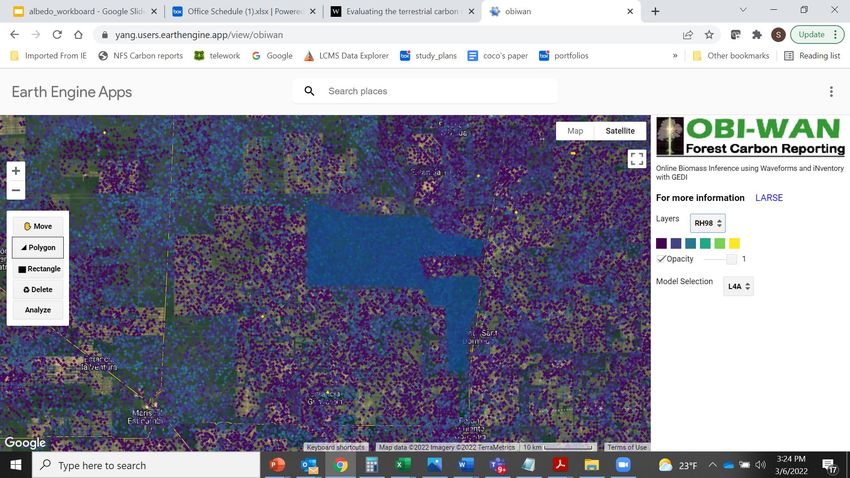The width and height of the screenshot is (850, 478).
Task: Toggle fullscreen map view
Action: (x=636, y=159)
